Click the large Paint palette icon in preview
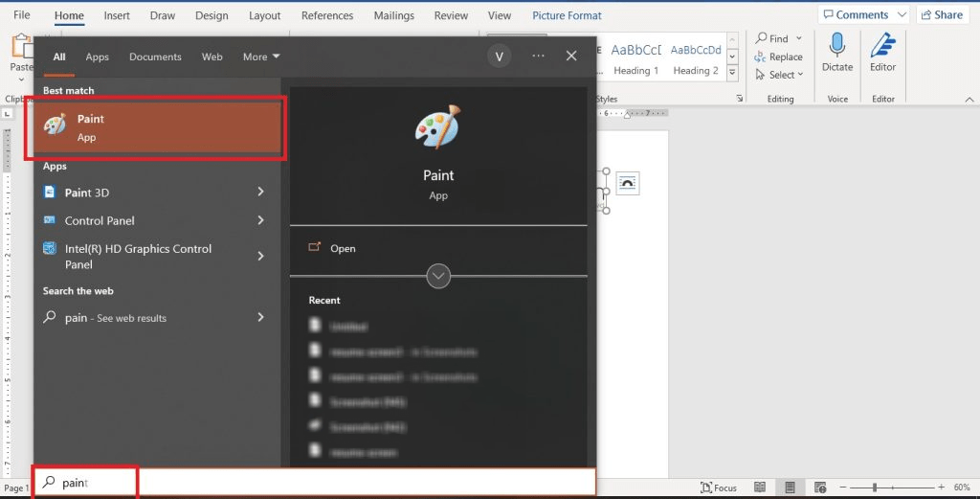 pyautogui.click(x=438, y=126)
